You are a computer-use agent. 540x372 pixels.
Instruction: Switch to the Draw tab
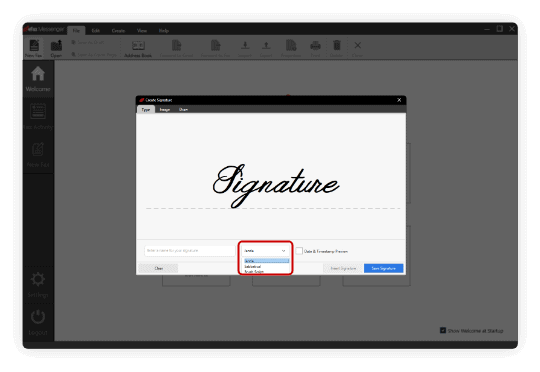pos(183,110)
